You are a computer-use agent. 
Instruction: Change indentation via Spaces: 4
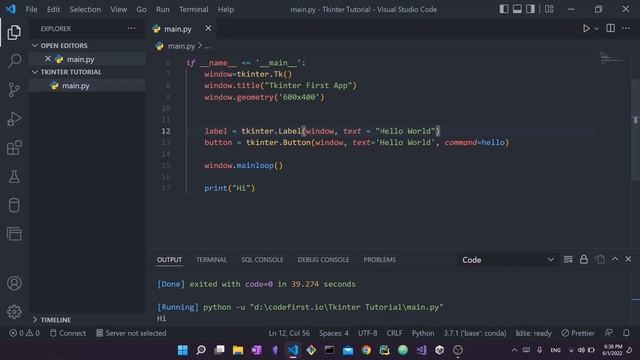click(334, 333)
